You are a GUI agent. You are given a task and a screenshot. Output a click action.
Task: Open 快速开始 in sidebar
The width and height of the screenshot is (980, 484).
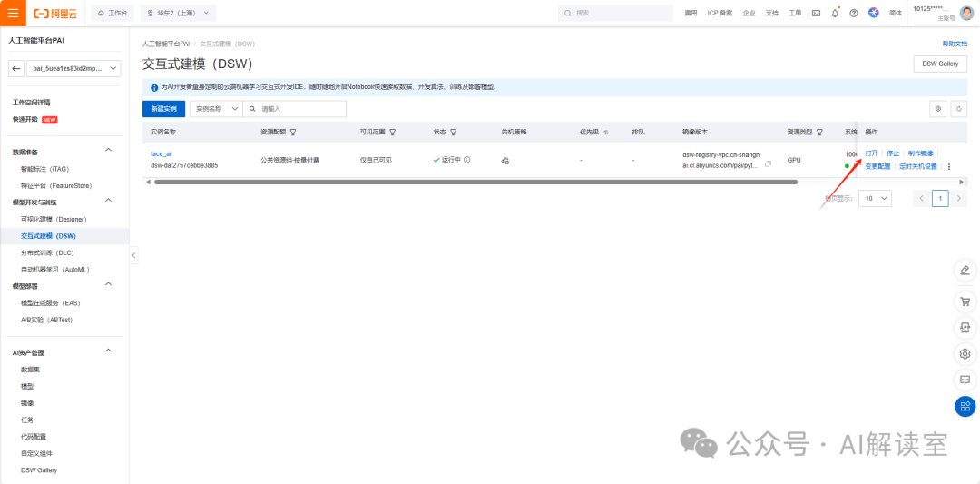coord(25,119)
